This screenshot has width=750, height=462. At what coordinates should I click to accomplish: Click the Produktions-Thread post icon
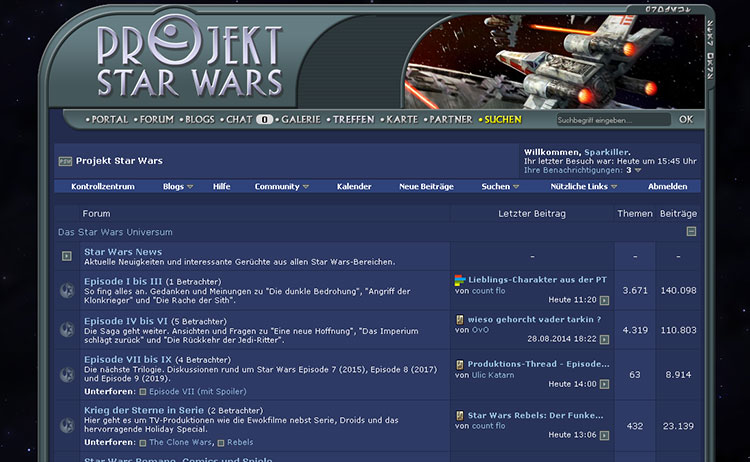click(x=460, y=364)
